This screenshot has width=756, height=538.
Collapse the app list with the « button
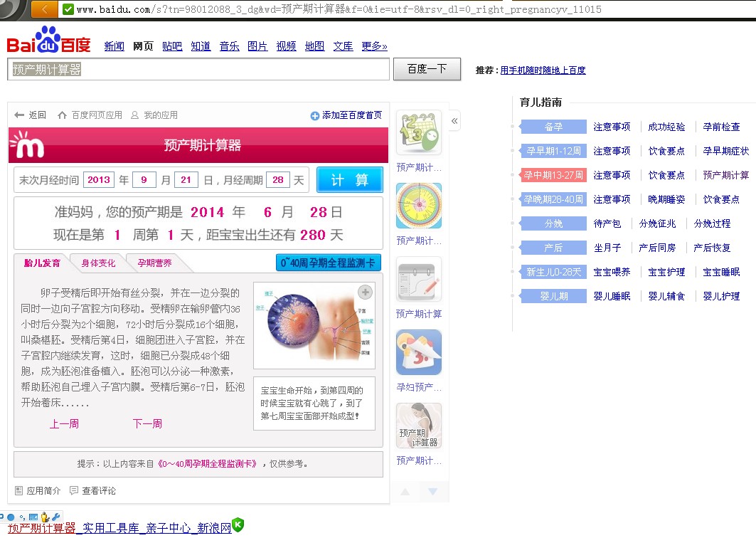[454, 121]
